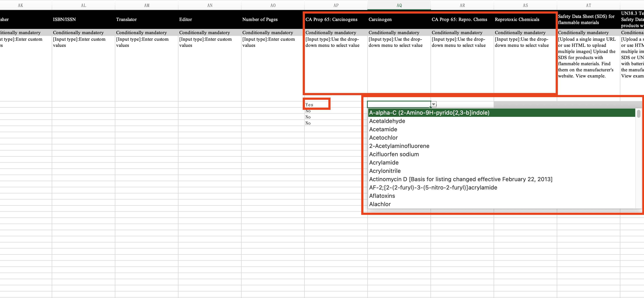Choose the Actinomycin D entry
Image resolution: width=644 pixels, height=298 pixels.
pos(461,179)
